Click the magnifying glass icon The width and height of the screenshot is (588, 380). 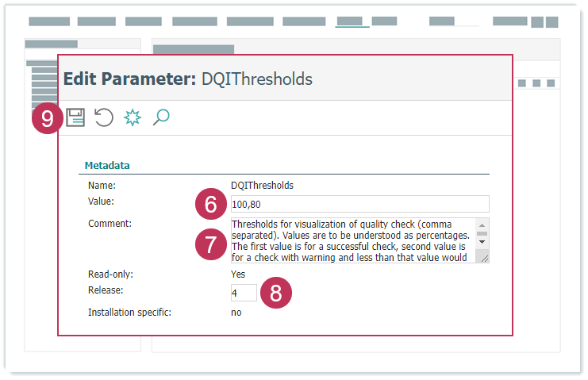(x=161, y=118)
